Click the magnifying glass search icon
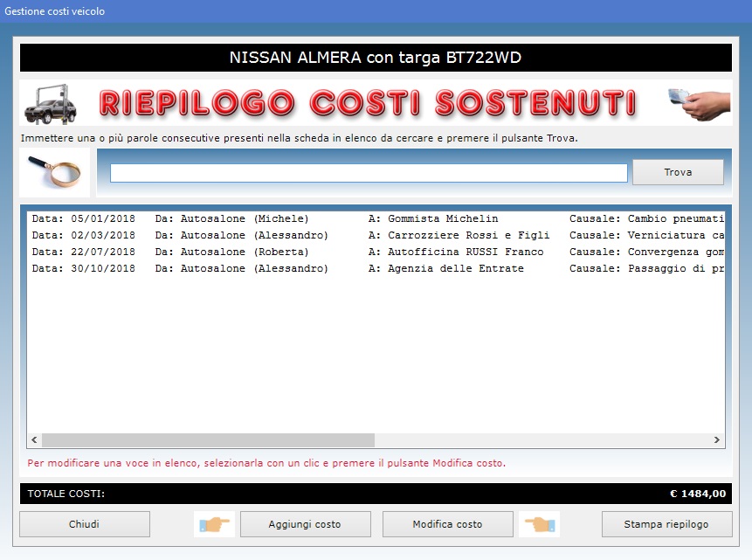The height and width of the screenshot is (560, 752). [x=54, y=172]
